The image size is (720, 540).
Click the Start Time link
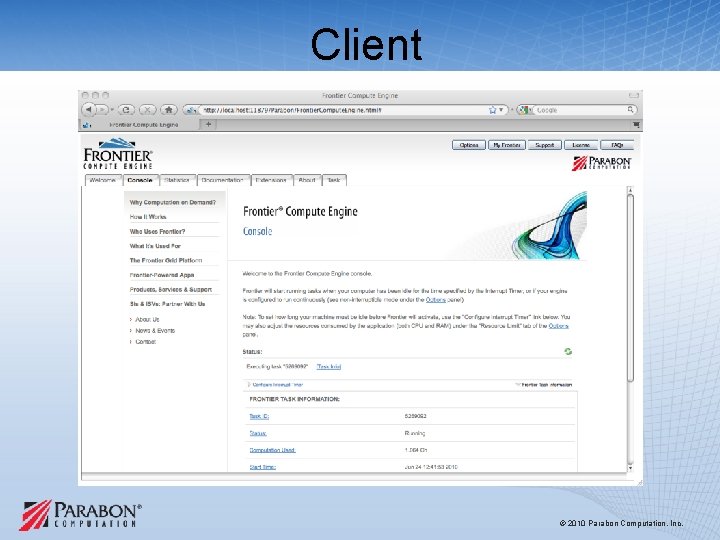click(x=263, y=467)
